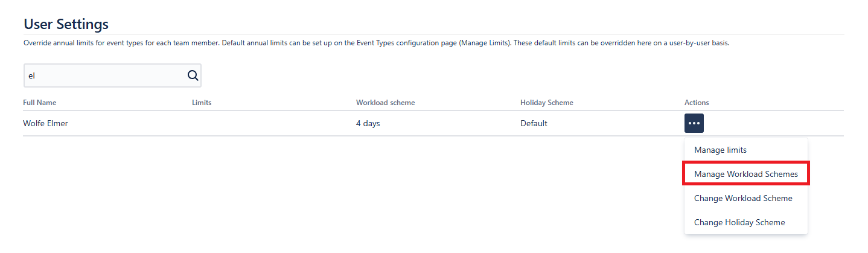Screen dimensions: 868x253
Task: Click the "Workload scheme" column header
Action: point(385,103)
